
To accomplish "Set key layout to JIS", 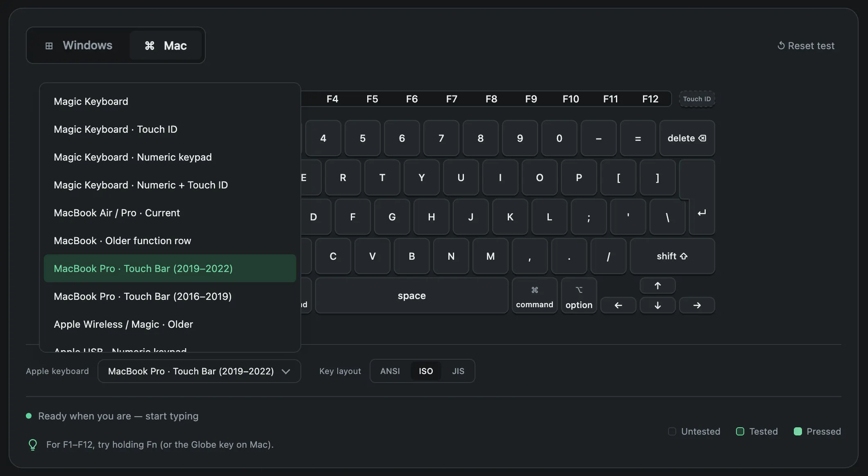I will (x=458, y=371).
